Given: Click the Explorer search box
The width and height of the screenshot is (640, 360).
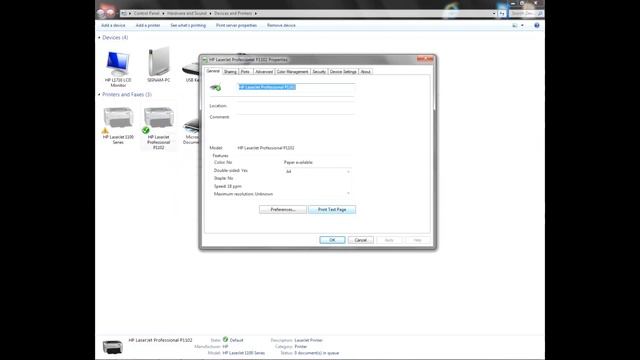Looking at the screenshot, I should 523,13.
